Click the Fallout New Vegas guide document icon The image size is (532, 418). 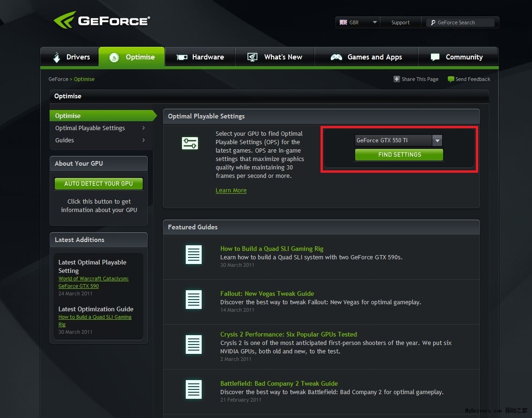click(x=193, y=300)
